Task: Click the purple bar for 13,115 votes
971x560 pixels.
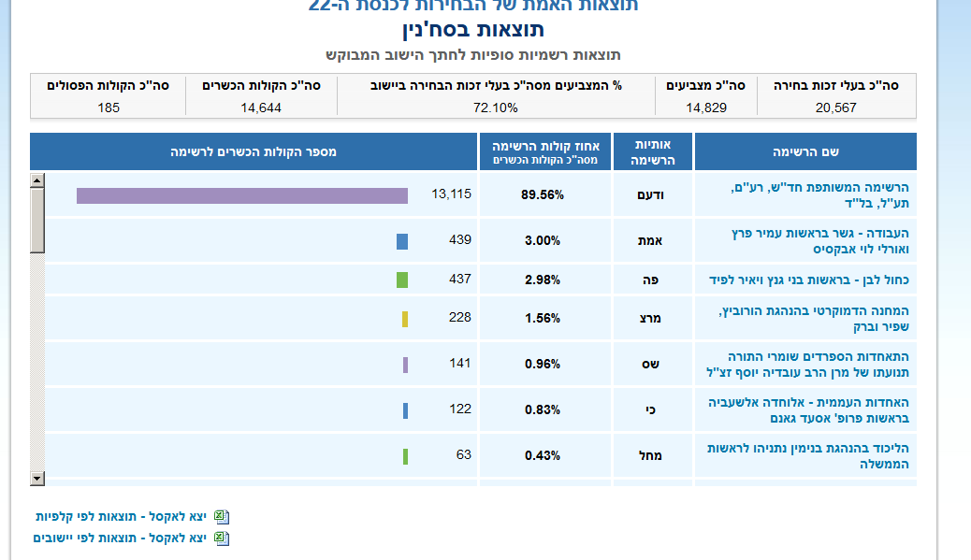Action: [x=242, y=195]
